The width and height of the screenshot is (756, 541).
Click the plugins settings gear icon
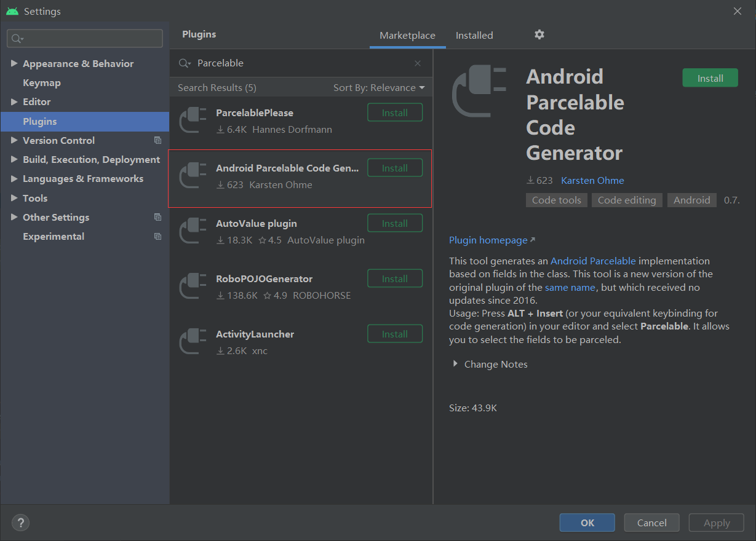pos(539,35)
